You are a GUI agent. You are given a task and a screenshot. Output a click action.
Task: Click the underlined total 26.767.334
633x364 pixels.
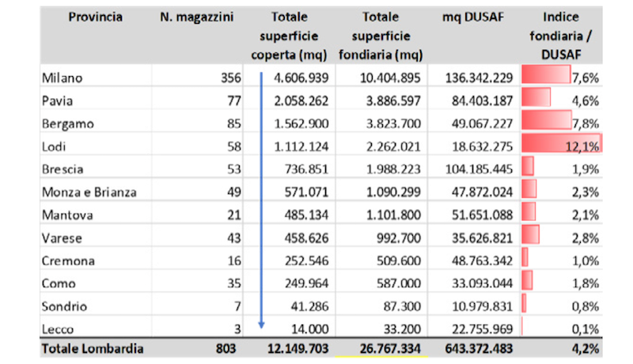point(390,349)
